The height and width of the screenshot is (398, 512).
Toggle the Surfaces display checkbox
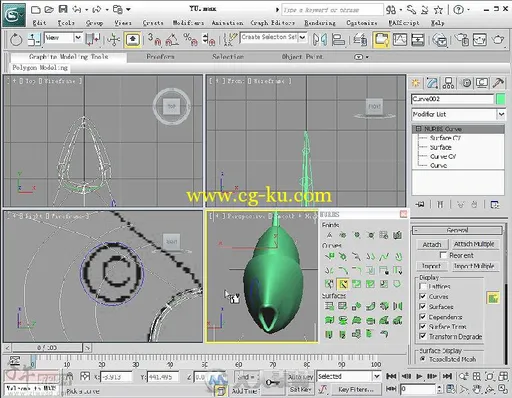click(x=423, y=306)
